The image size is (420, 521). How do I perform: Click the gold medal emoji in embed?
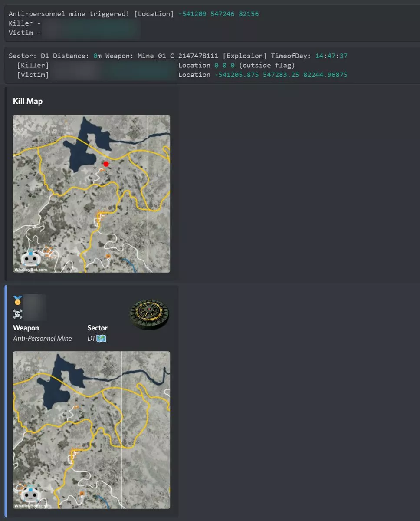17,300
